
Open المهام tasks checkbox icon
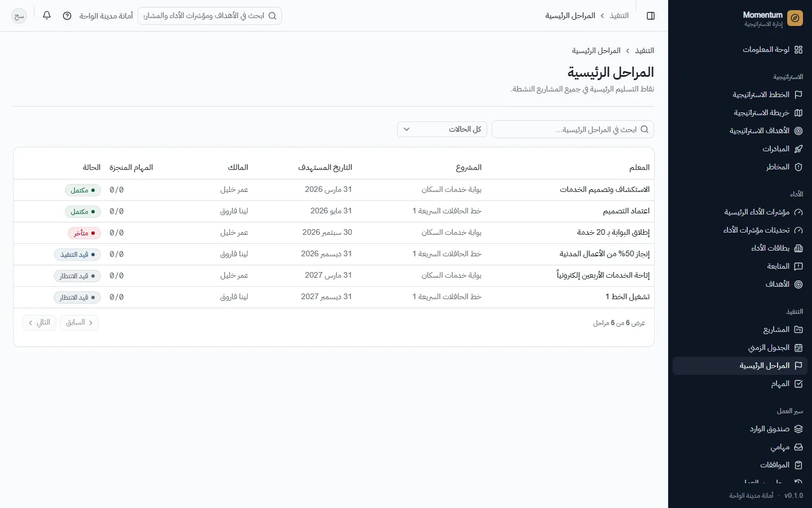798,384
